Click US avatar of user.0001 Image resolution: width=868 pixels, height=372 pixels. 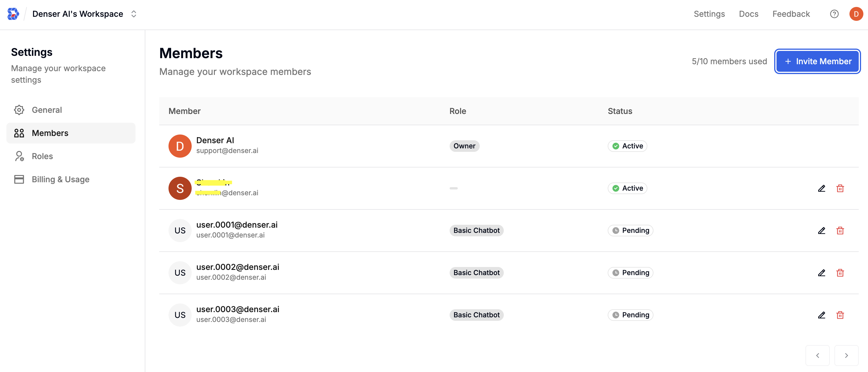point(180,231)
